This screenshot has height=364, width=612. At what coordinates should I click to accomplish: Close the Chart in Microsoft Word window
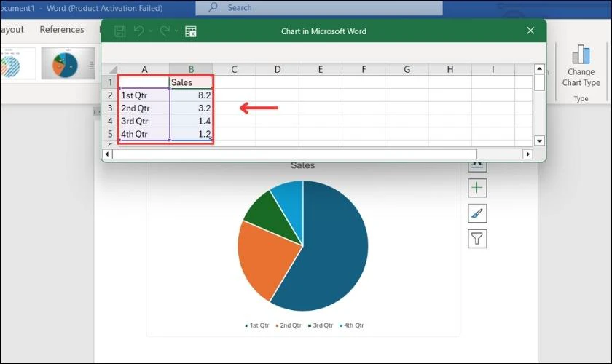click(x=530, y=31)
